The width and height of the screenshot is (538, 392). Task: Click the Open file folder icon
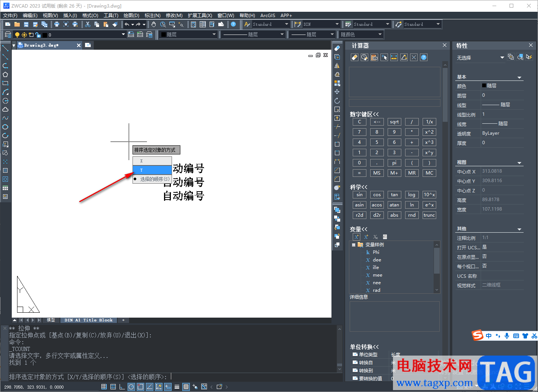(x=17, y=24)
